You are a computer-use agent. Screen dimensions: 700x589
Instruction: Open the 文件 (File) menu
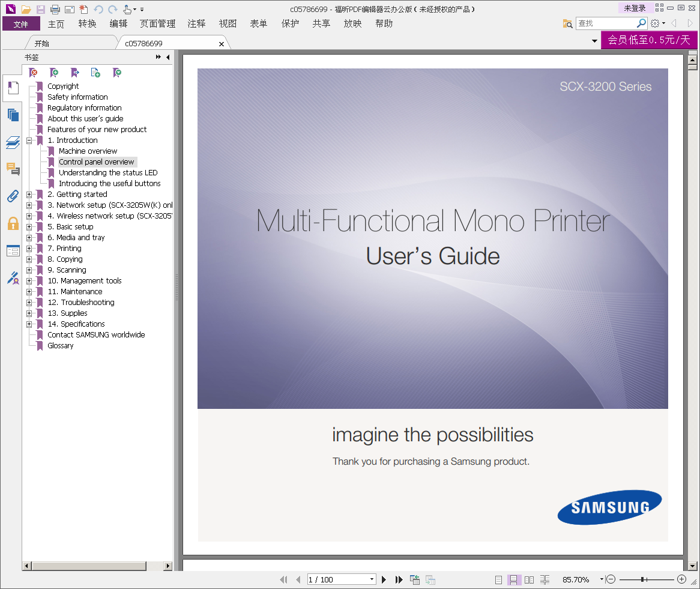[x=21, y=23]
